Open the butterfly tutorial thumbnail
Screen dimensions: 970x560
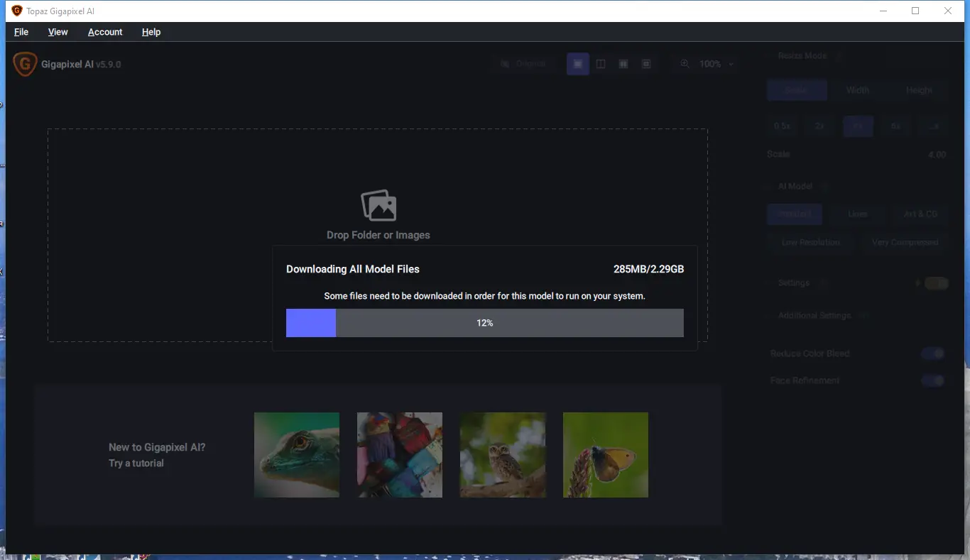[606, 455]
